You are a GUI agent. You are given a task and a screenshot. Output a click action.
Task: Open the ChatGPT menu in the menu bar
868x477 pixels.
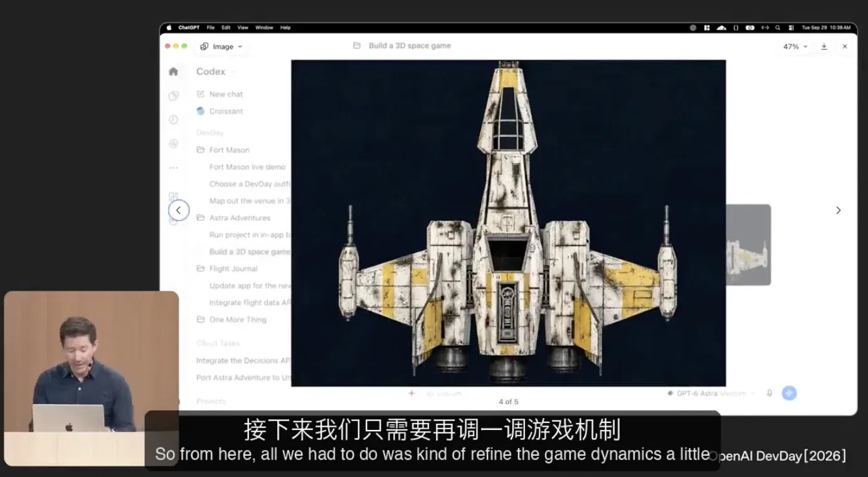pos(189,28)
